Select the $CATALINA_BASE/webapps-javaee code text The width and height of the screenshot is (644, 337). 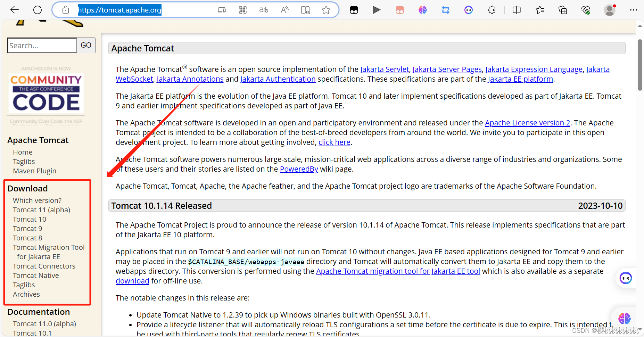[246, 262]
